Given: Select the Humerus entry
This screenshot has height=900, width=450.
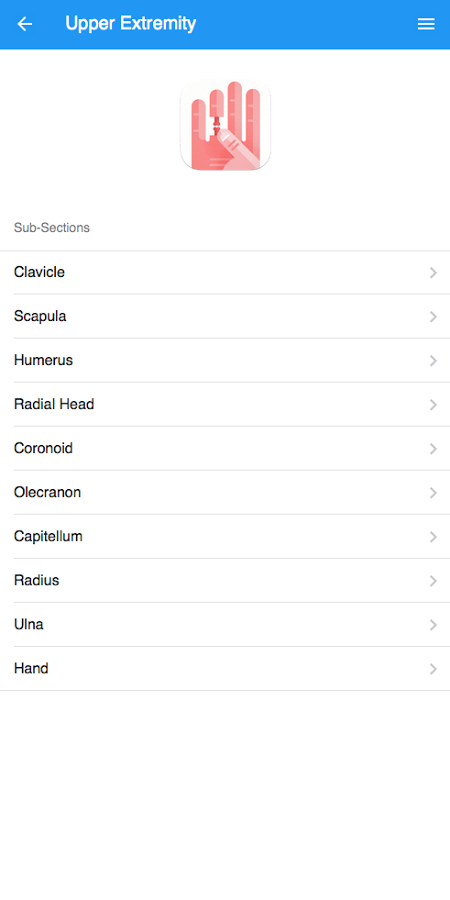Looking at the screenshot, I should (x=225, y=360).
